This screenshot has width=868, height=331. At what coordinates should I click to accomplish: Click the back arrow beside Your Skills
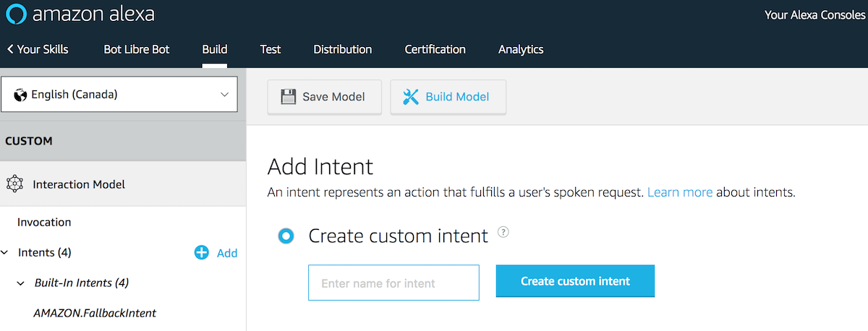[x=10, y=49]
